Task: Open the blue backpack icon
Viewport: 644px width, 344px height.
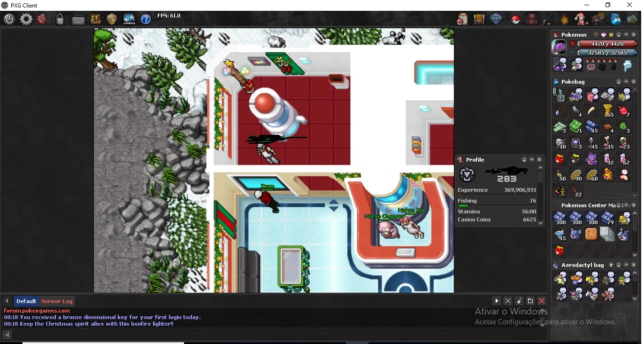Action: pos(615,19)
